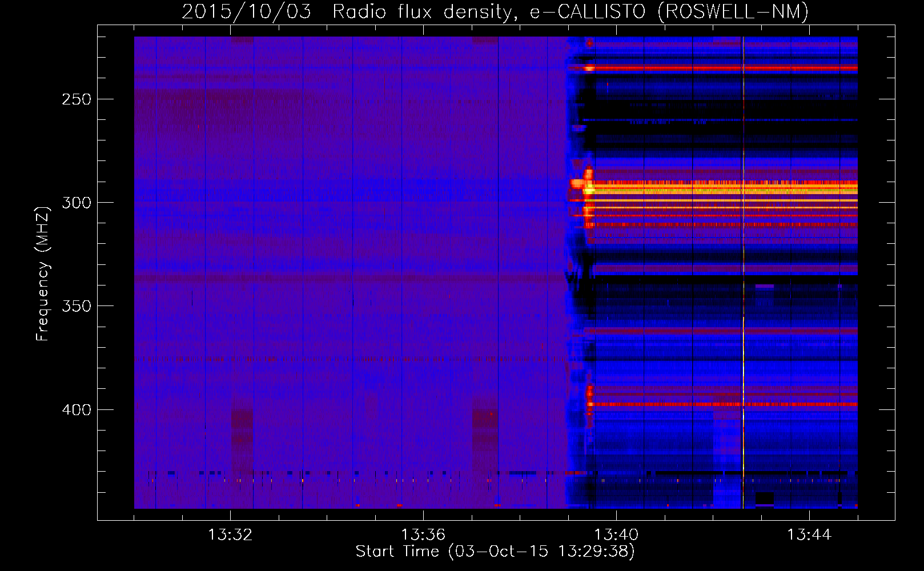Select the 250 frequency tick label
Image resolution: width=924 pixels, height=571 pixels.
[x=77, y=99]
